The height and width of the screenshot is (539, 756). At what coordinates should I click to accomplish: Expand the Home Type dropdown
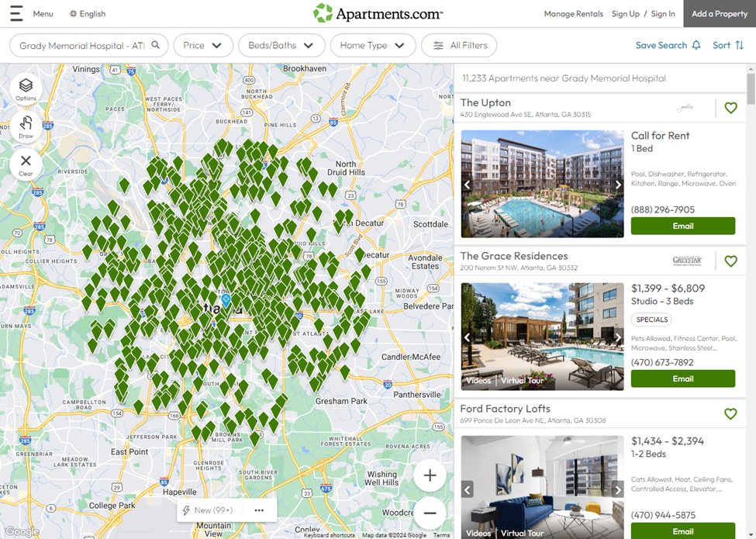tap(372, 46)
